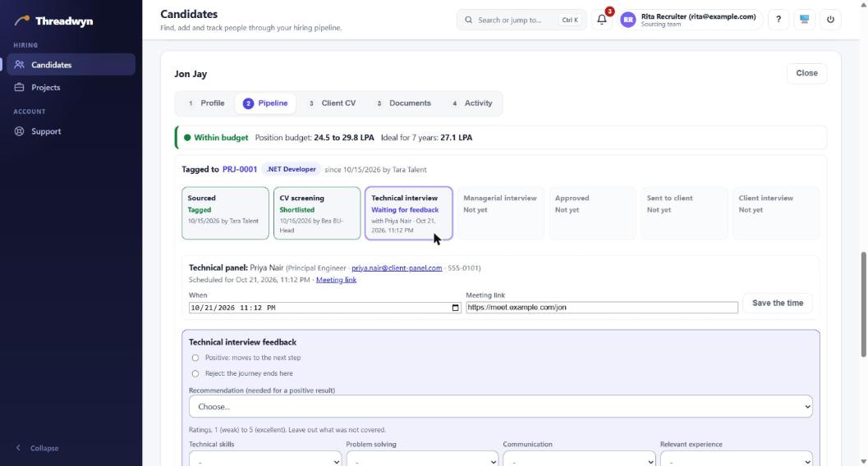This screenshot has height=466, width=868.
Task: Open the Recommendation dropdown
Action: (500, 406)
